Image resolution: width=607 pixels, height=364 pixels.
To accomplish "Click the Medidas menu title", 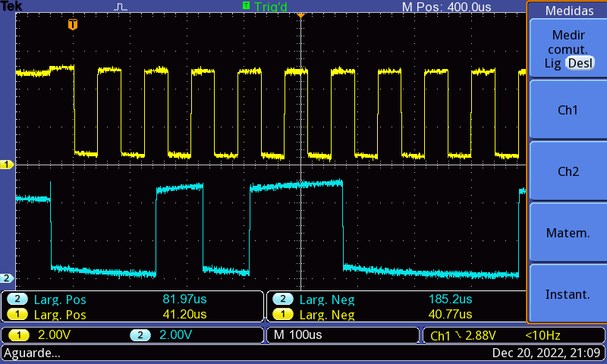I will click(569, 11).
